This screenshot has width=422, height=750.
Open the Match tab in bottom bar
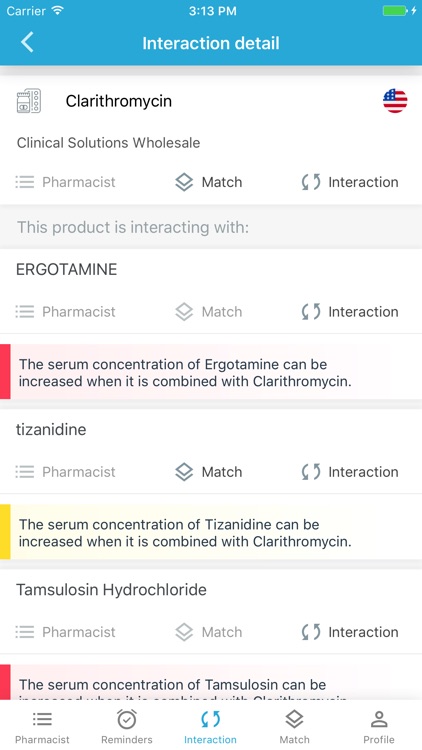tap(294, 727)
